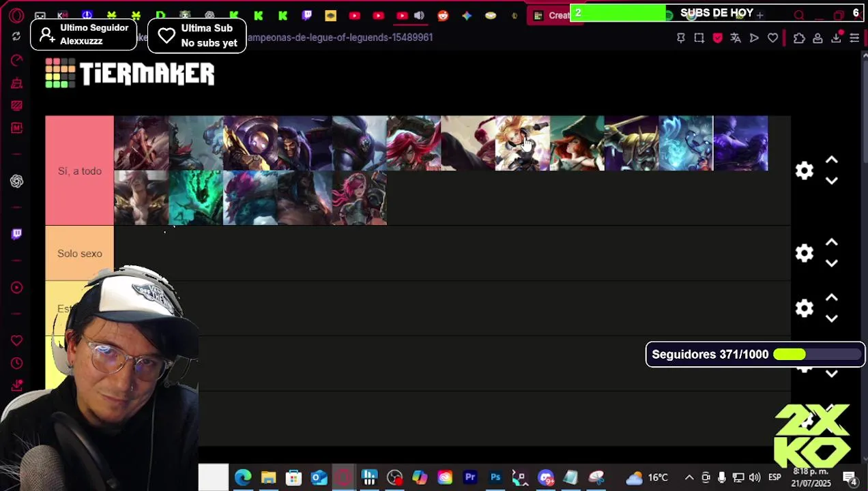Move "Sí, a todo" tier up
Viewport: 868px width, 491px height.
(x=831, y=160)
